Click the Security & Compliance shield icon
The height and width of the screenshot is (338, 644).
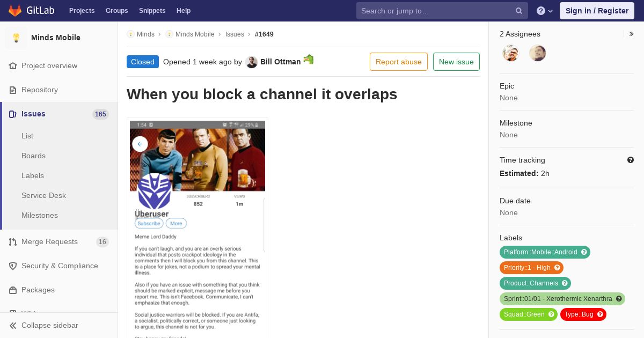pos(13,266)
